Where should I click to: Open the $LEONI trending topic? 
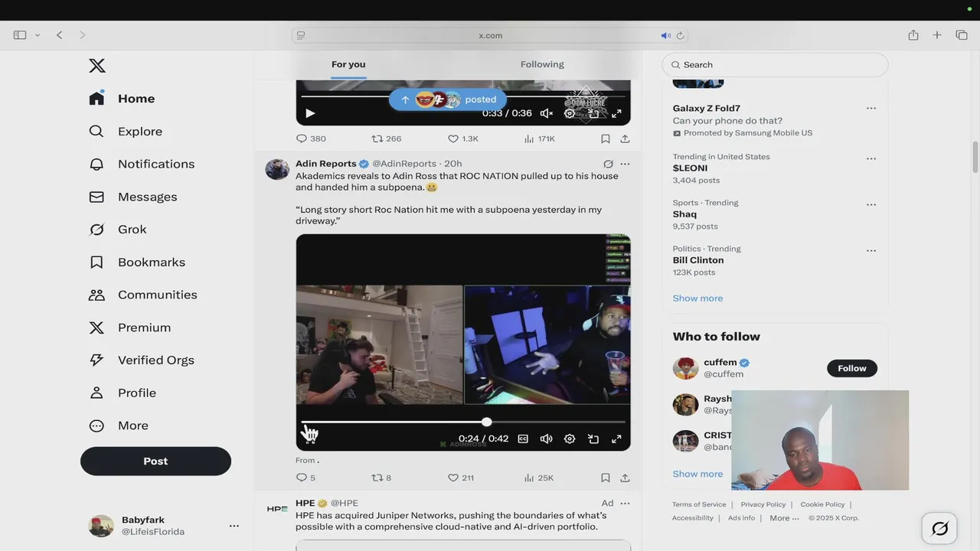690,168
